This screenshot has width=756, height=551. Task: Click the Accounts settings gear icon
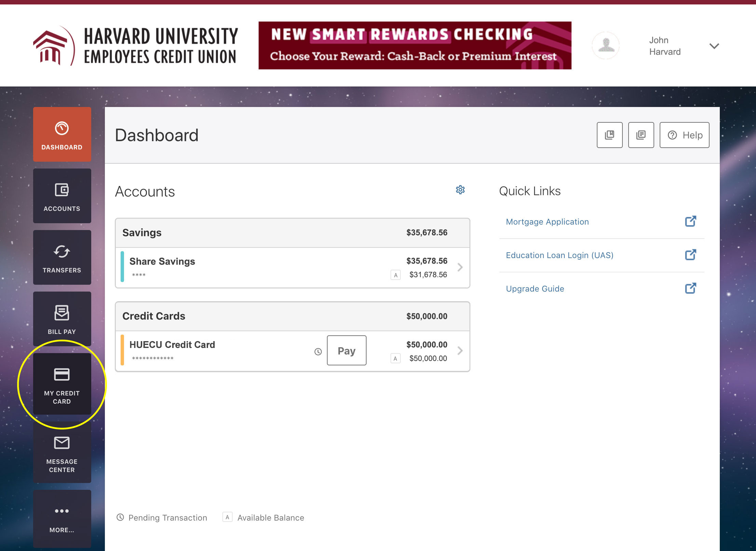(x=460, y=190)
